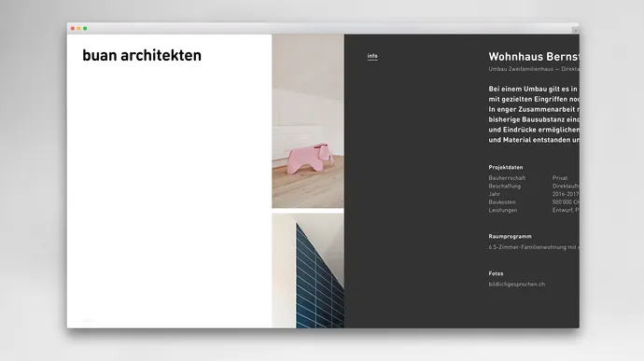Select the Fotos heading
The image size is (644, 361).
(496, 273)
